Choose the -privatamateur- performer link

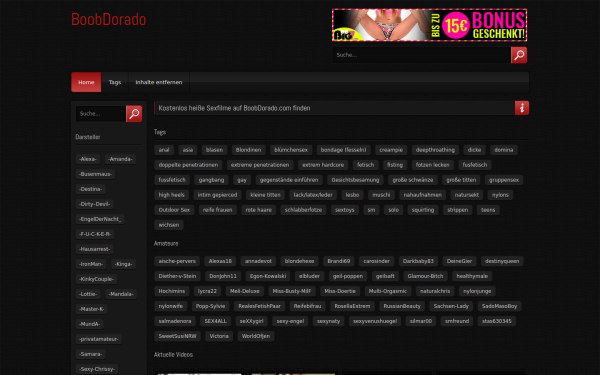99,339
